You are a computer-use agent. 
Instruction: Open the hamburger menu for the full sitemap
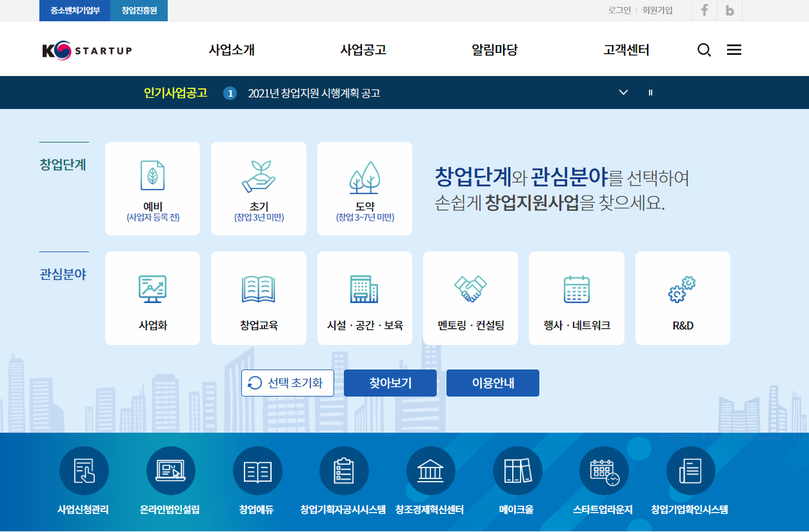pyautogui.click(x=734, y=50)
